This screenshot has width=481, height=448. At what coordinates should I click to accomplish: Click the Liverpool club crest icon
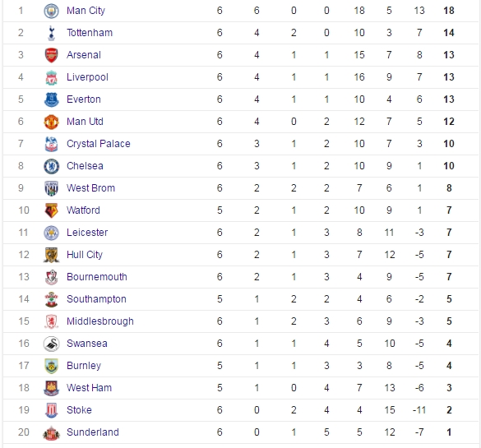pyautogui.click(x=51, y=77)
